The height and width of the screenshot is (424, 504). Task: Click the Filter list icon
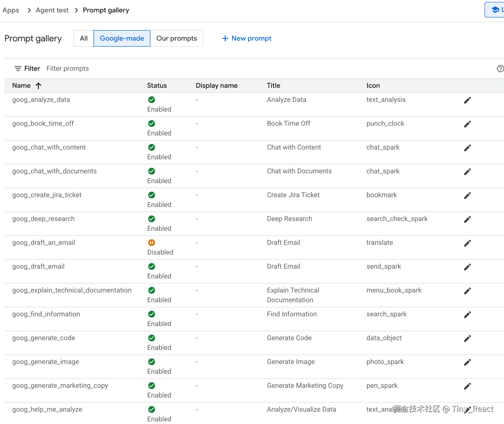[x=18, y=68]
